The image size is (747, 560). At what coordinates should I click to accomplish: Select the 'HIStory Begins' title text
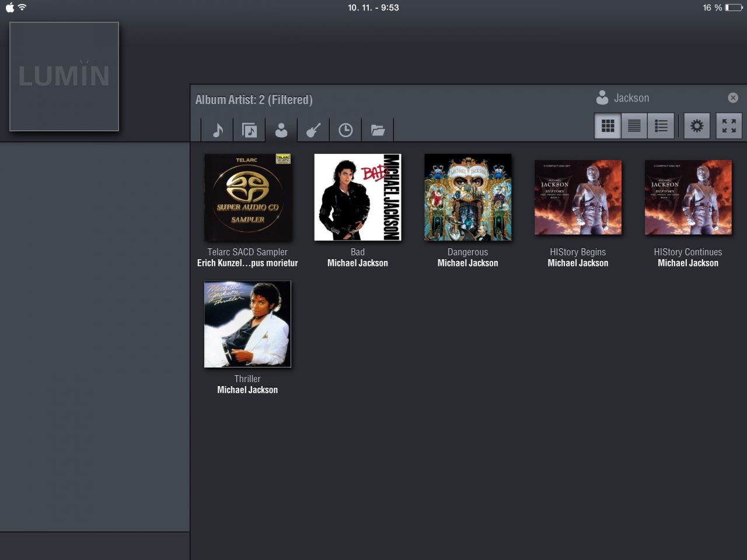578,252
